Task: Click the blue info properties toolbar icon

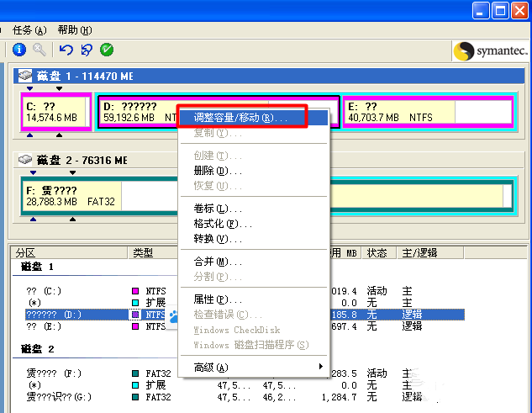Action: point(19,50)
